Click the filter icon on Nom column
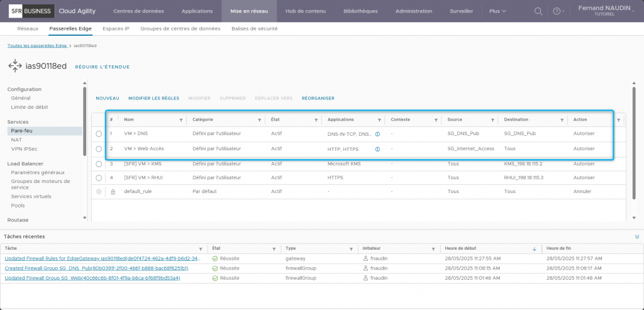The image size is (644, 310). [x=181, y=119]
